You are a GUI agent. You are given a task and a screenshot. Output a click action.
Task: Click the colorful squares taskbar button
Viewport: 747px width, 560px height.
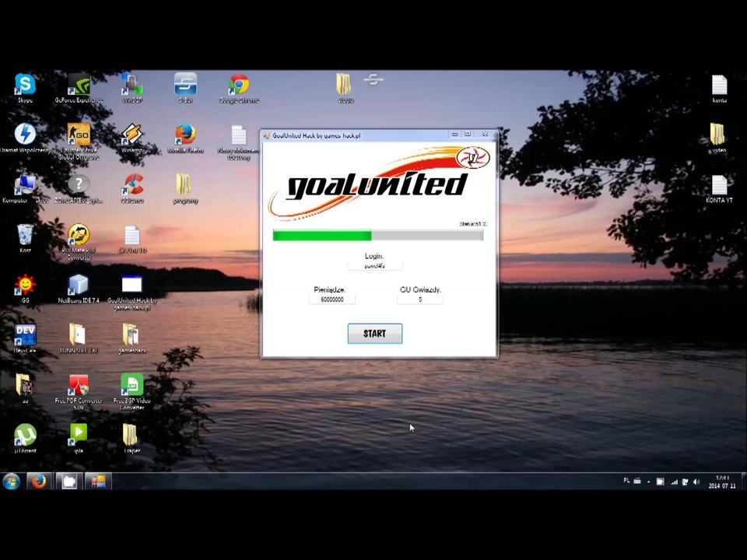pyautogui.click(x=98, y=481)
